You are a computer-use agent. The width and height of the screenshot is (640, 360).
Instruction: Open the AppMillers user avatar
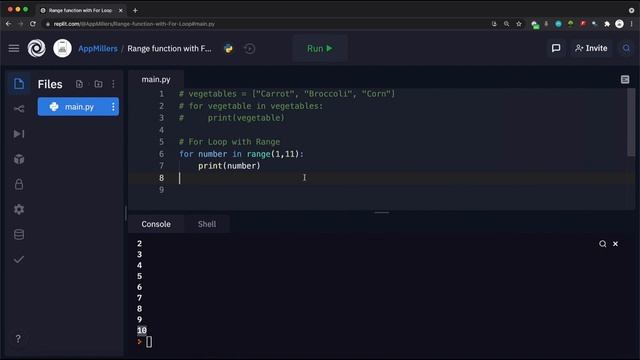pyautogui.click(x=62, y=48)
